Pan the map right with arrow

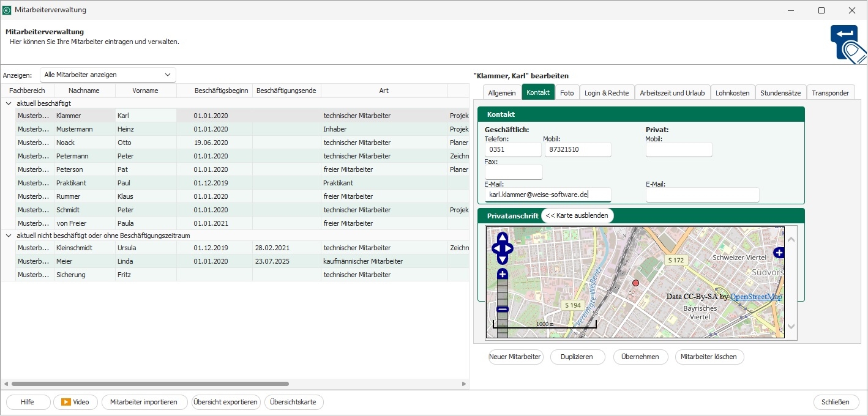point(509,248)
